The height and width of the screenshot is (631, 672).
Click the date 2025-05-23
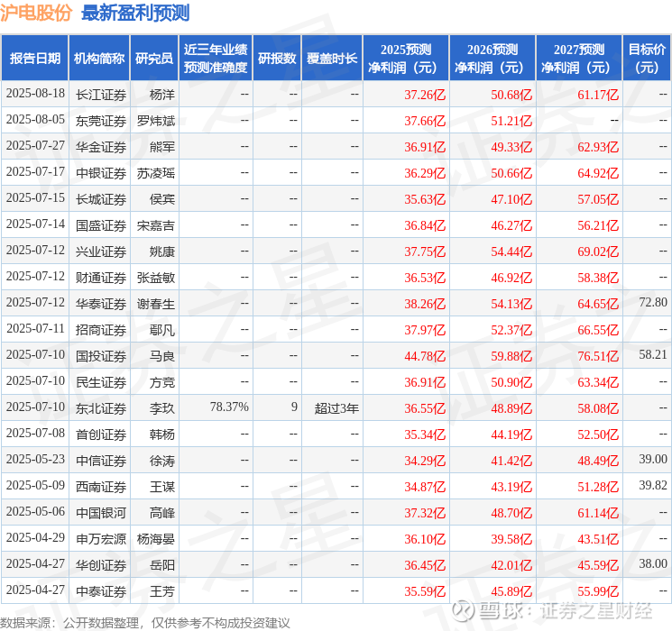(x=35, y=459)
